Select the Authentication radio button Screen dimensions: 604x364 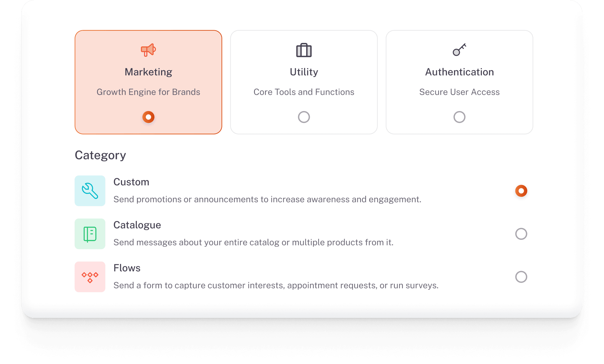[459, 117]
